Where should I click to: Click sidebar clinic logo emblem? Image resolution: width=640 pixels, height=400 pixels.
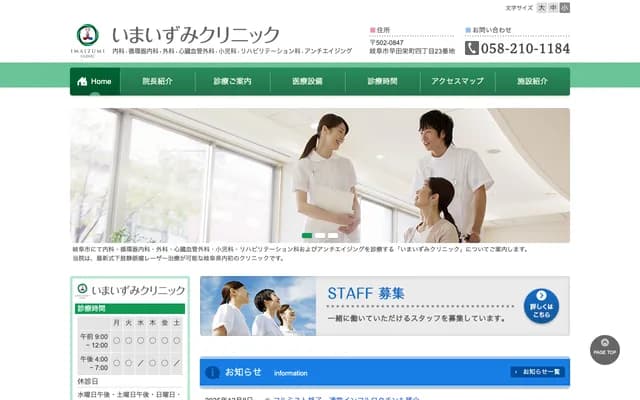(82, 289)
